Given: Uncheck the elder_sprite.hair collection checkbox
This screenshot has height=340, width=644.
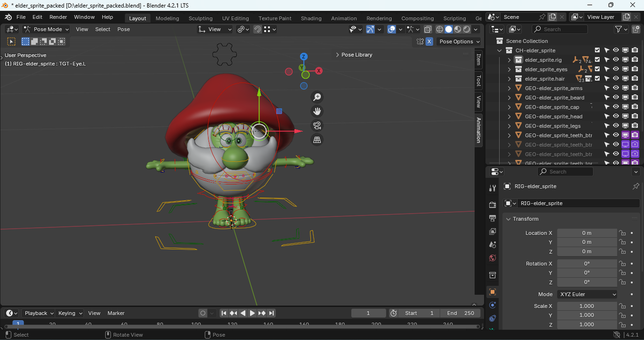Looking at the screenshot, I should 597,78.
